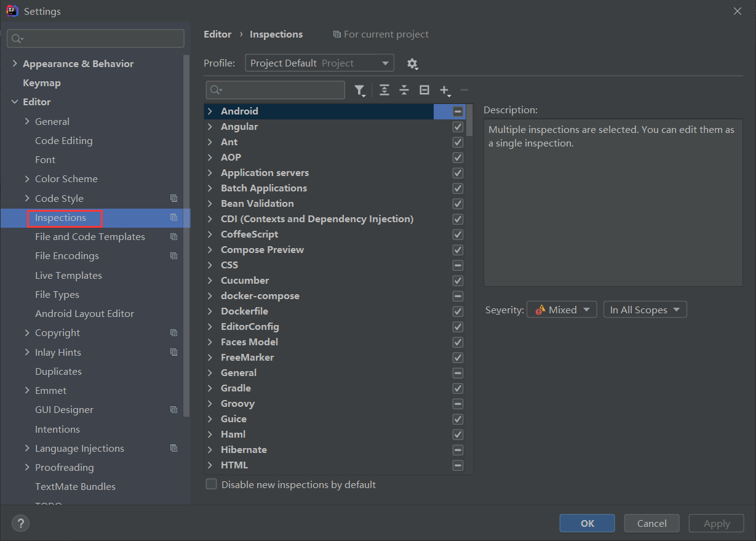
Task: Open the Duplicates settings page
Action: click(x=58, y=371)
